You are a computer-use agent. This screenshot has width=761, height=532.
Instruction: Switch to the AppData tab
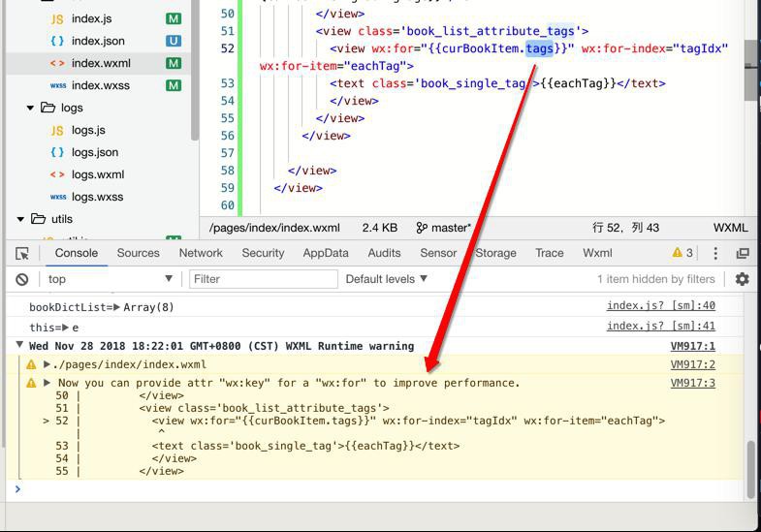click(x=326, y=253)
